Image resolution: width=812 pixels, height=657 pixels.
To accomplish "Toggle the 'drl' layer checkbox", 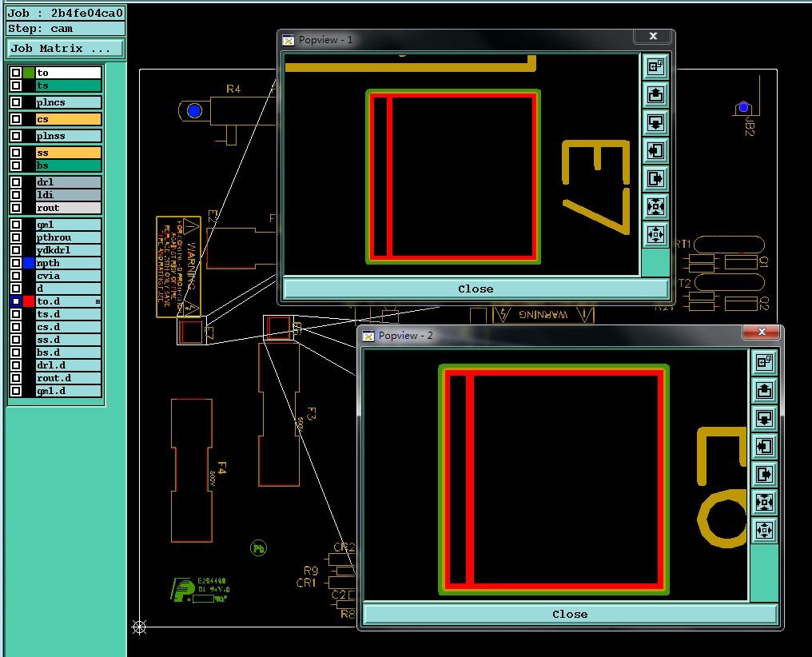I will coord(16,182).
